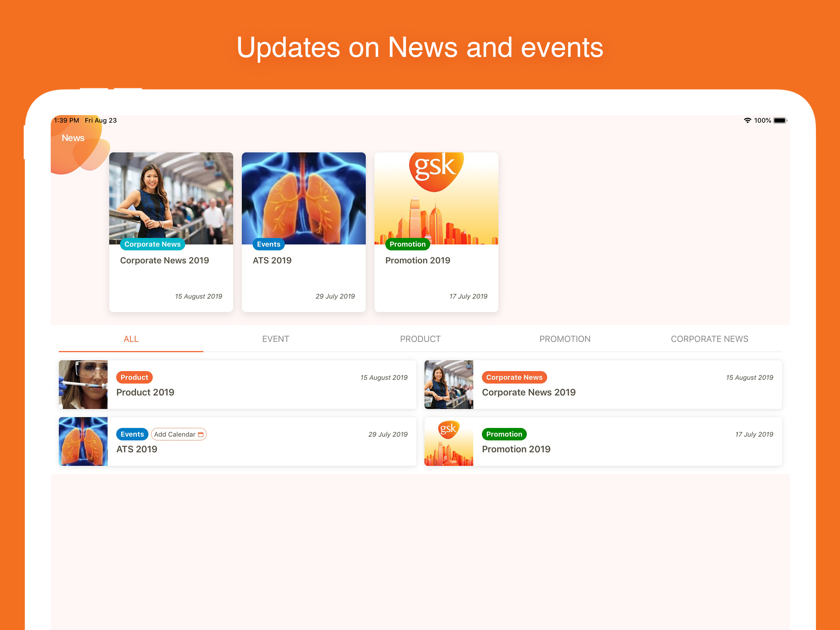Viewport: 840px width, 630px height.
Task: Click the teal Corporate News tag on featured card
Action: click(x=153, y=244)
